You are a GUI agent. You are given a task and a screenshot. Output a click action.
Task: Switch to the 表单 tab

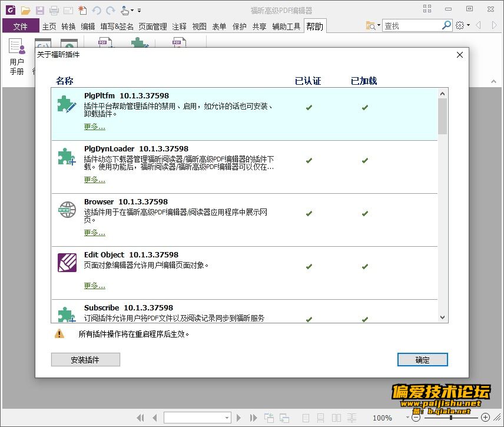click(219, 27)
